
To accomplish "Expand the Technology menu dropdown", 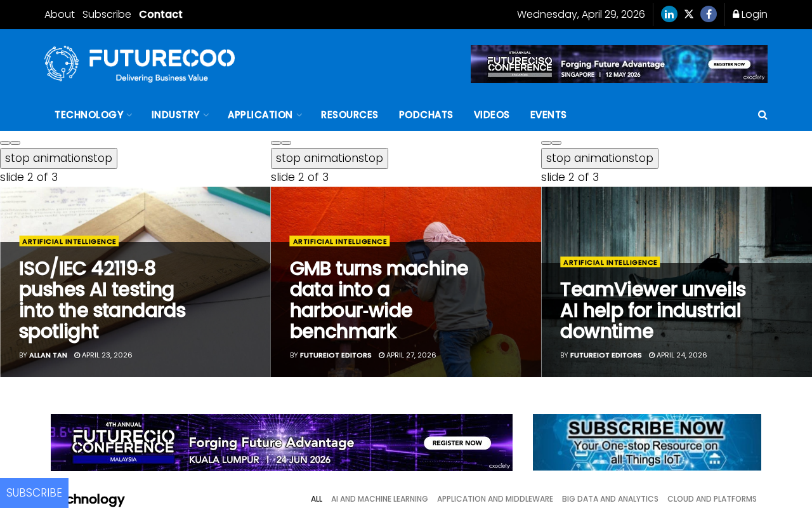I will pyautogui.click(x=93, y=115).
